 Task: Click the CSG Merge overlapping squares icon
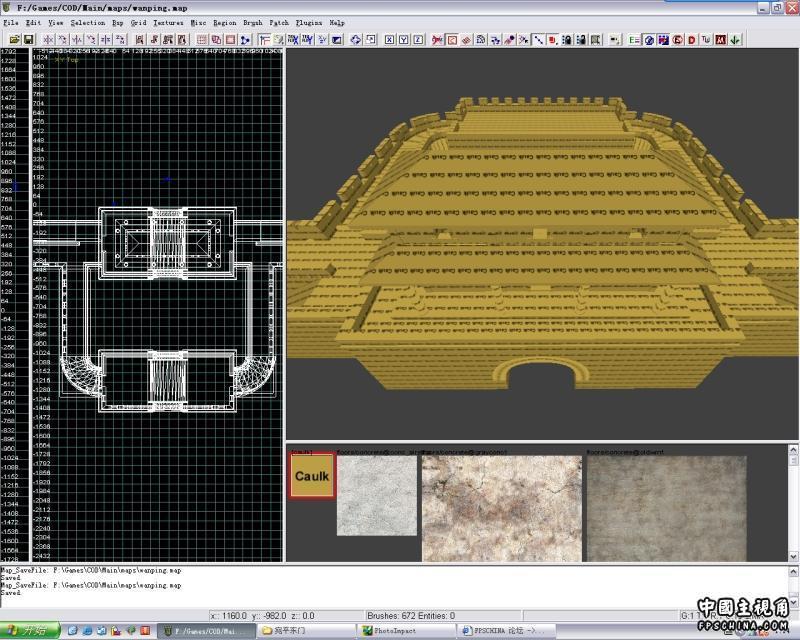coord(216,40)
